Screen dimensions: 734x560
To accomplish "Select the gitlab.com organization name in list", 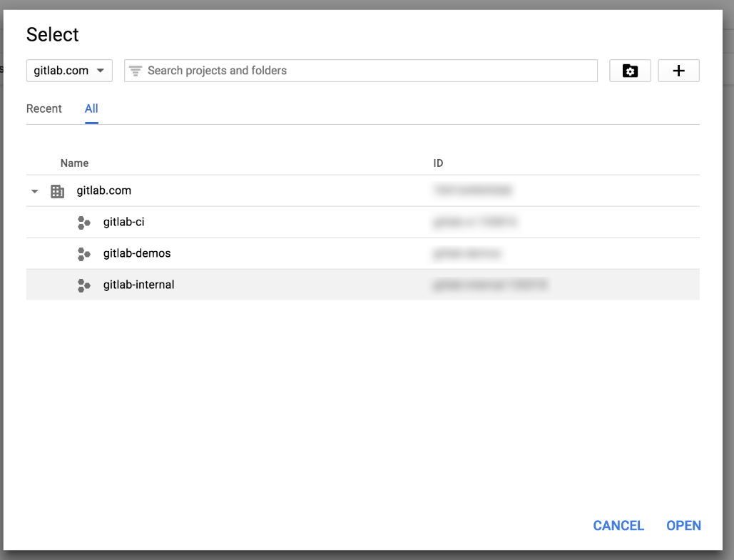I will tap(104, 191).
